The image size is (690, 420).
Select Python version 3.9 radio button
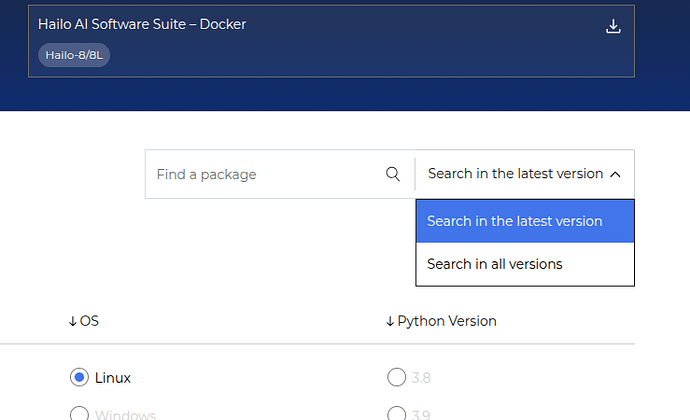pyautogui.click(x=396, y=413)
